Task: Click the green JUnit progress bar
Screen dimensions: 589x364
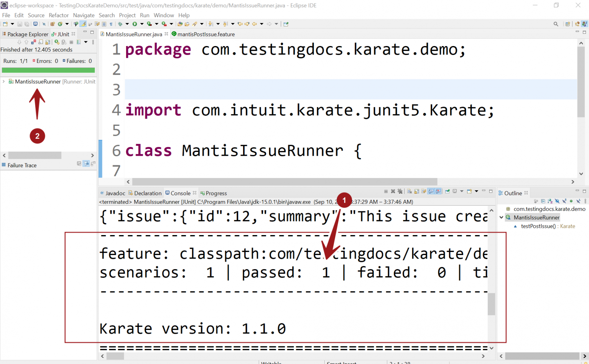Action: (x=48, y=71)
